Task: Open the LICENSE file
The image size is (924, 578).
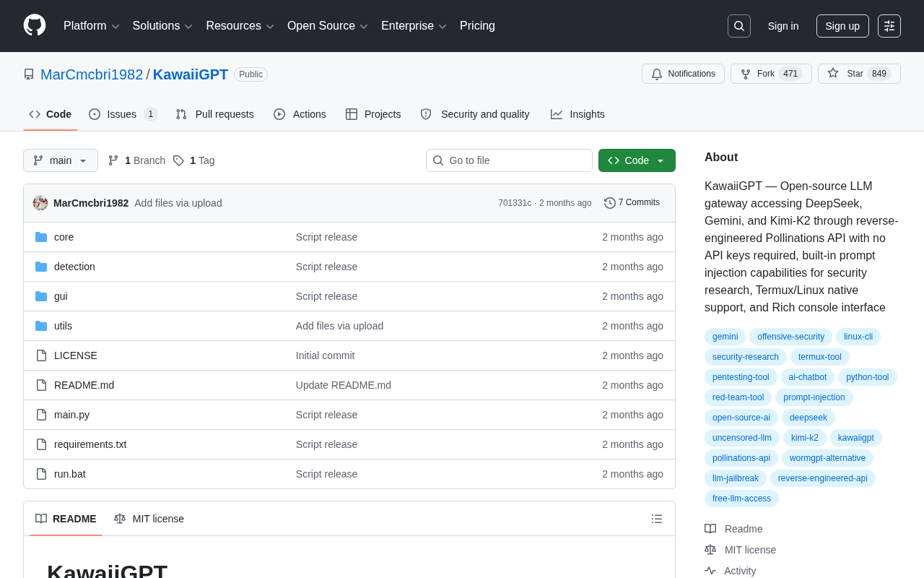Action: [76, 355]
